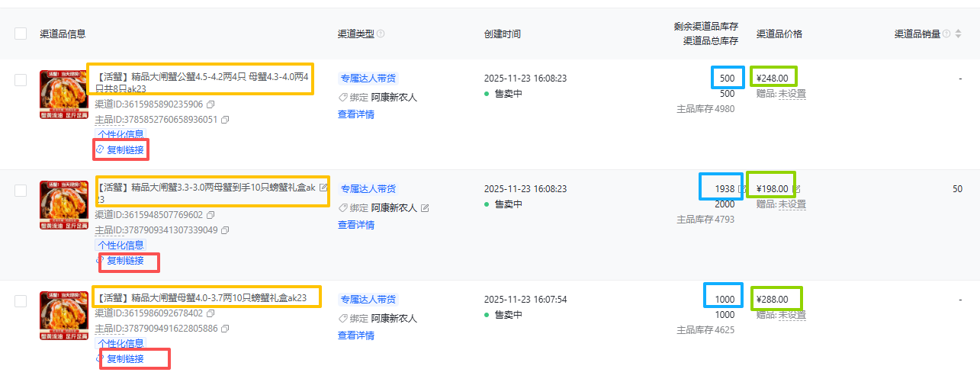The width and height of the screenshot is (980, 382).
Task: Show the 渠道品销量 header help tooltip icon
Action: pos(946,34)
